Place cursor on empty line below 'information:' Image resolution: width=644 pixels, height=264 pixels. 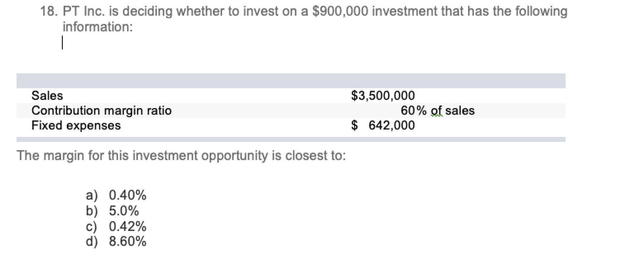[x=62, y=43]
